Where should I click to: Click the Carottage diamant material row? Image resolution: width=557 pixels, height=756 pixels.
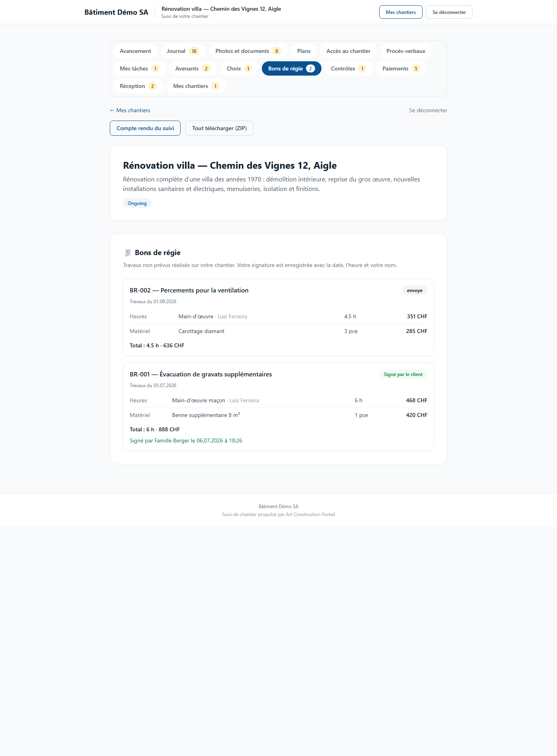[x=278, y=331]
